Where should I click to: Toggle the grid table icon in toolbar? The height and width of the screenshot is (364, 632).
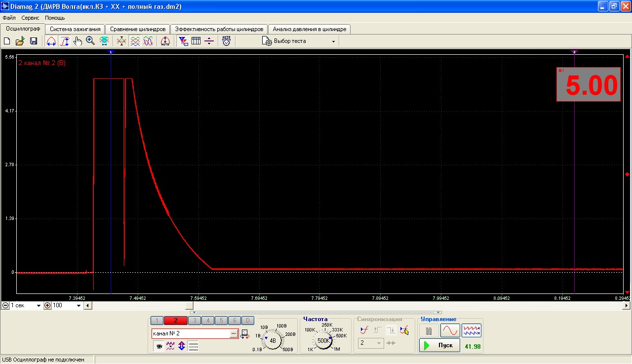(196, 41)
